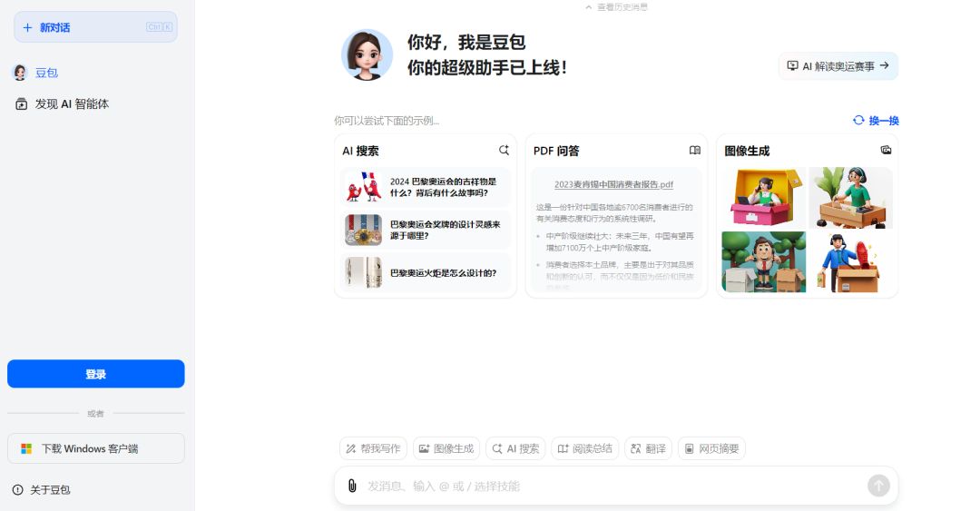Choose the 网页摘要 skill
The image size is (980, 511).
712,448
